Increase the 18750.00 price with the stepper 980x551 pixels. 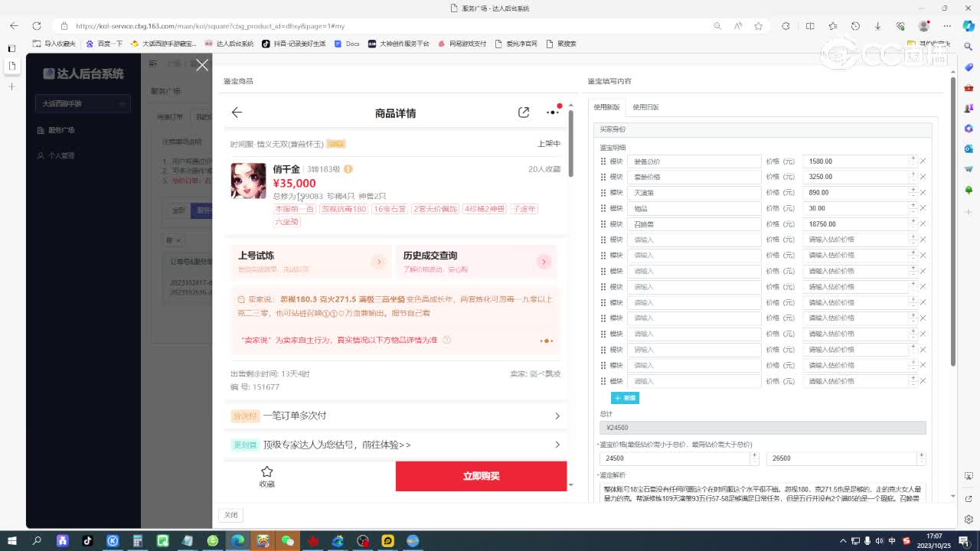pos(913,221)
